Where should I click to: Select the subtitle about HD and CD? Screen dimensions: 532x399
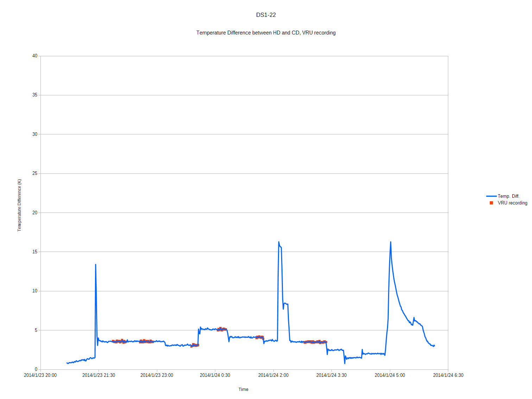(266, 33)
